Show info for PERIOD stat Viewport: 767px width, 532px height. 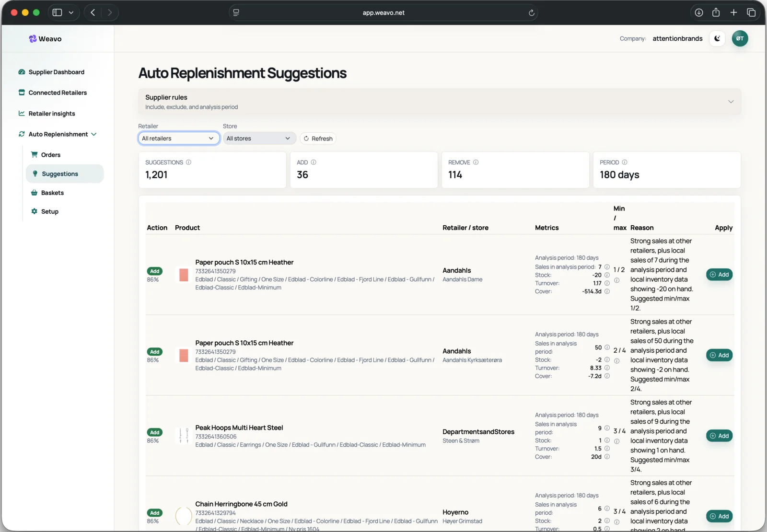click(625, 162)
